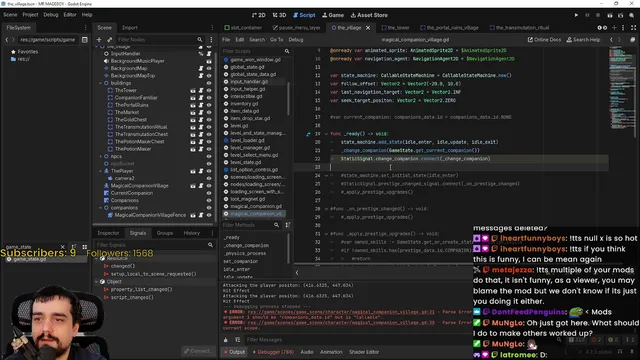The width and height of the screenshot is (640, 360).
Task: Toggle alphabetical sorting of methods list
Action: 288,225
